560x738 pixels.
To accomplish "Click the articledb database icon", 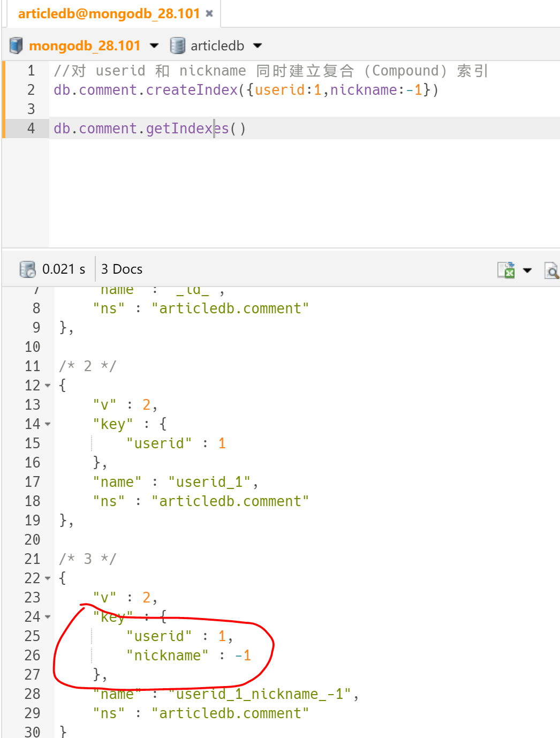I will point(177,46).
